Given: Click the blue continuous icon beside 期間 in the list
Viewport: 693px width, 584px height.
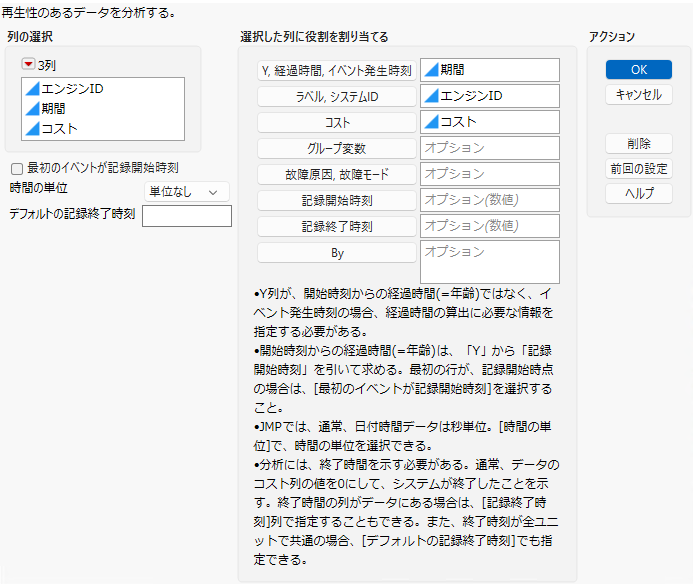Looking at the screenshot, I should (33, 109).
